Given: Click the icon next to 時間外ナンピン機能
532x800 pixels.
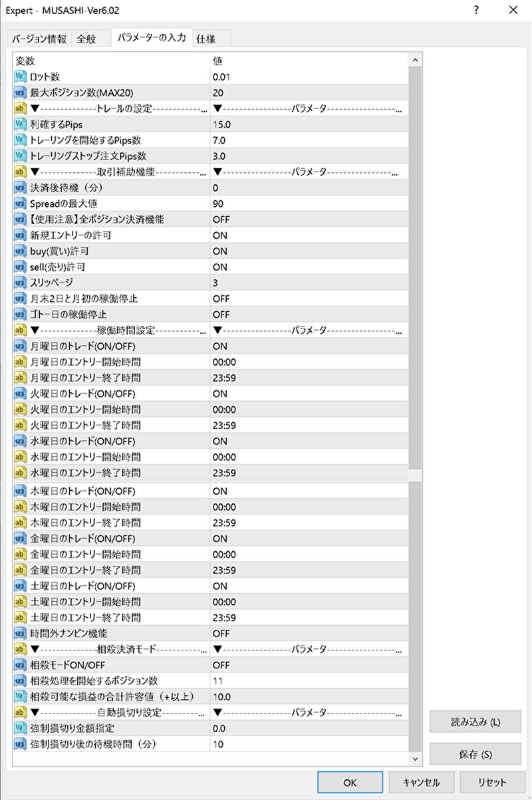Looking at the screenshot, I should pyautogui.click(x=20, y=633).
